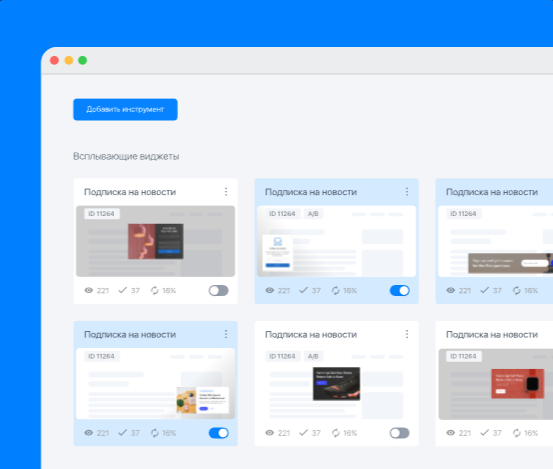The height and width of the screenshot is (469, 553).
Task: Click the checkmark icon on top-left card
Action: pos(122,290)
